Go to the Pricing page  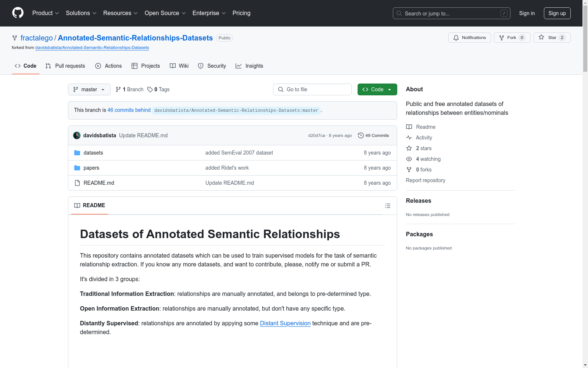click(241, 13)
